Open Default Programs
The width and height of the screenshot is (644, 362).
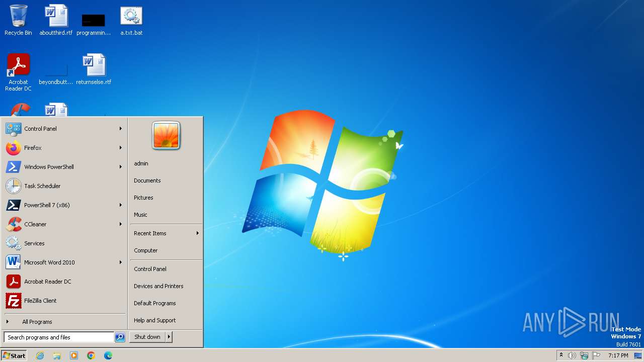coord(166,303)
